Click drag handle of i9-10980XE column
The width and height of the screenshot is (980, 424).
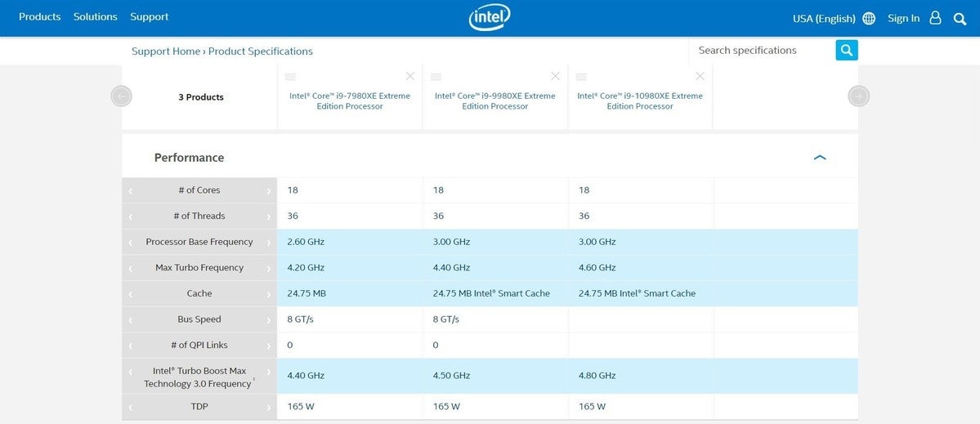pos(581,77)
